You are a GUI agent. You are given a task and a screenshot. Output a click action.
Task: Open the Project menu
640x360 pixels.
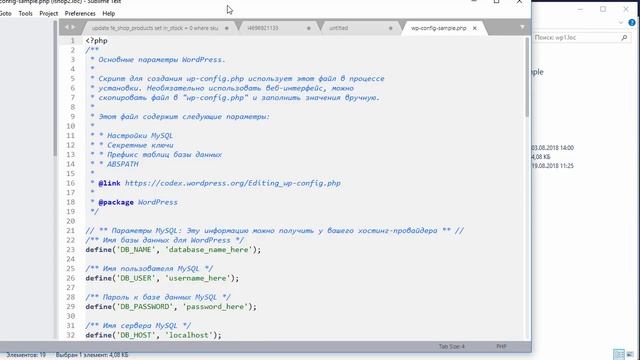point(49,13)
